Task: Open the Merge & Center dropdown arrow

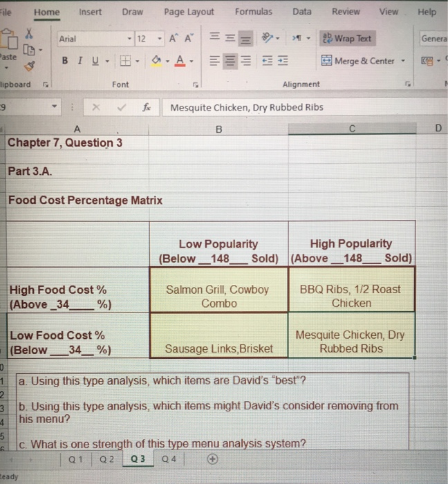Action: point(403,61)
